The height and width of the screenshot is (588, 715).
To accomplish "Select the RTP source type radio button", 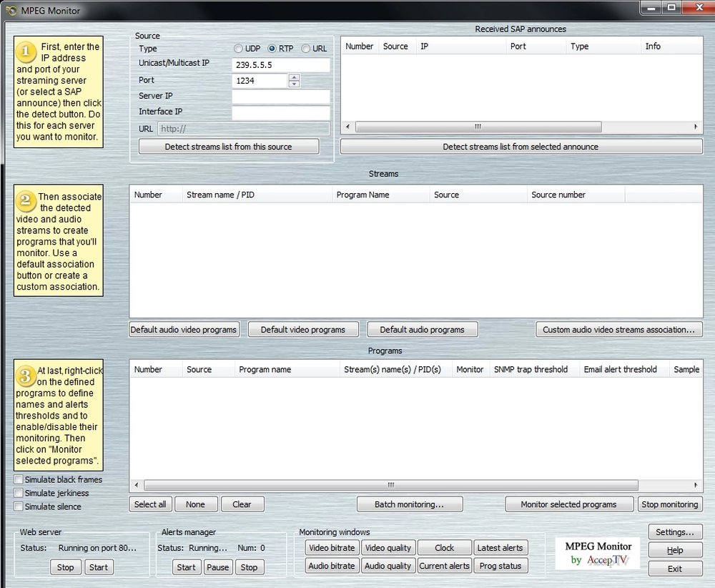I will coord(272,49).
